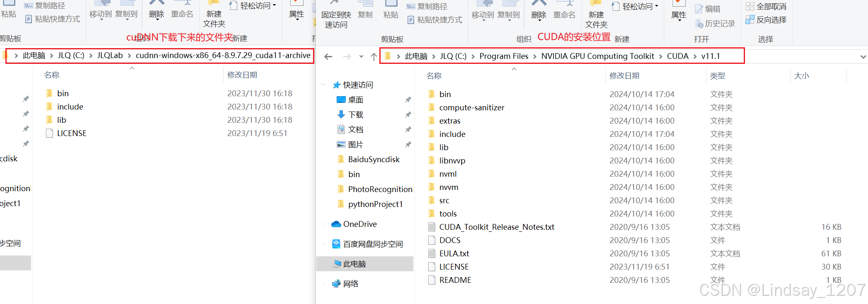Click 删除 in CUDA window ribbon
The image size is (868, 304).
[539, 10]
